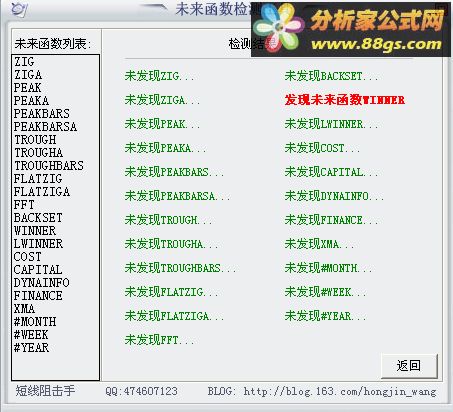Viewport: 453px width, 412px height.
Task: Select #YEAR in the function list
Action: pos(31,348)
